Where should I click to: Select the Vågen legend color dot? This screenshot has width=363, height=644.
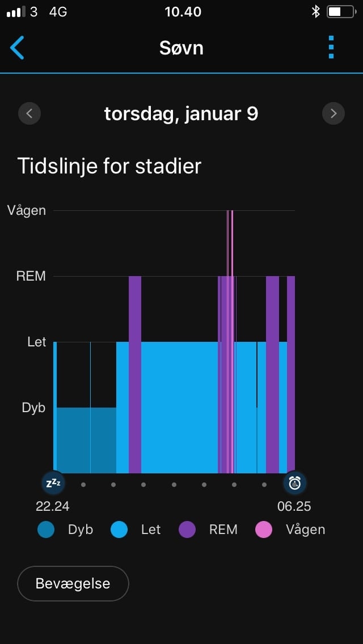pos(263,529)
